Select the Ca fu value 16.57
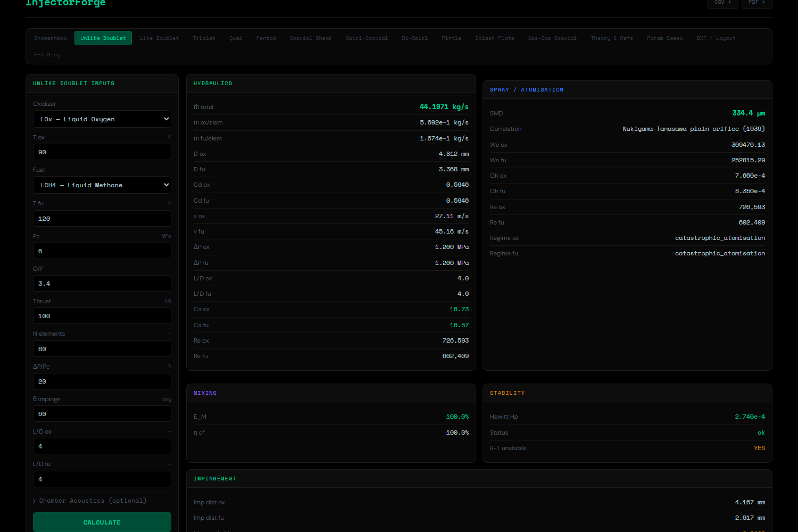The height and width of the screenshot is (532, 798). [x=459, y=325]
